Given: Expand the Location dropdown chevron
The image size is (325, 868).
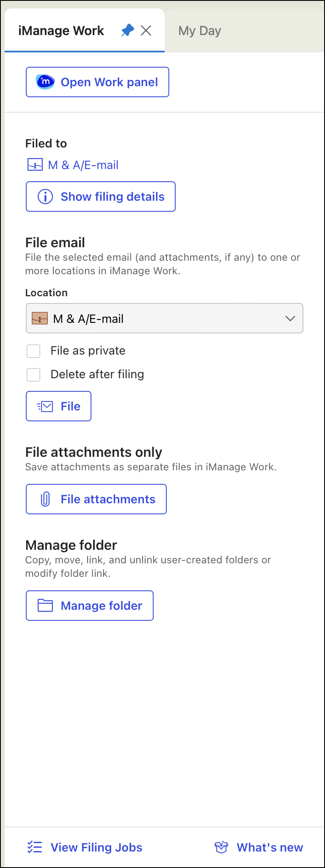Looking at the screenshot, I should tap(290, 319).
